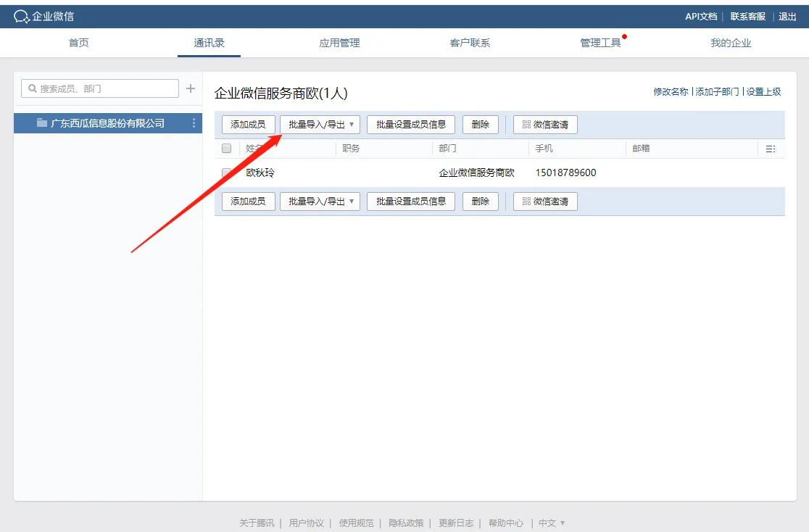Open the bottom 批量导入/导出 dropdown
The image size is (809, 532).
coord(320,201)
